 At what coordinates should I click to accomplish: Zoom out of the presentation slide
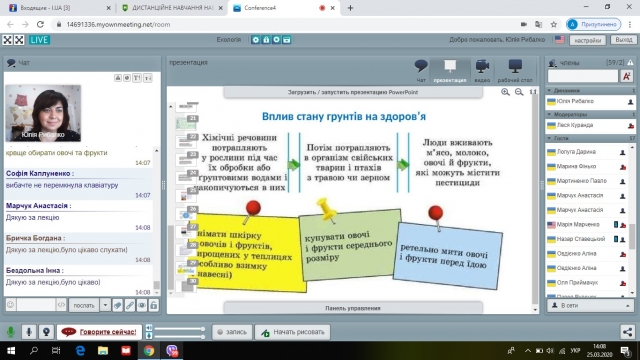click(x=519, y=92)
